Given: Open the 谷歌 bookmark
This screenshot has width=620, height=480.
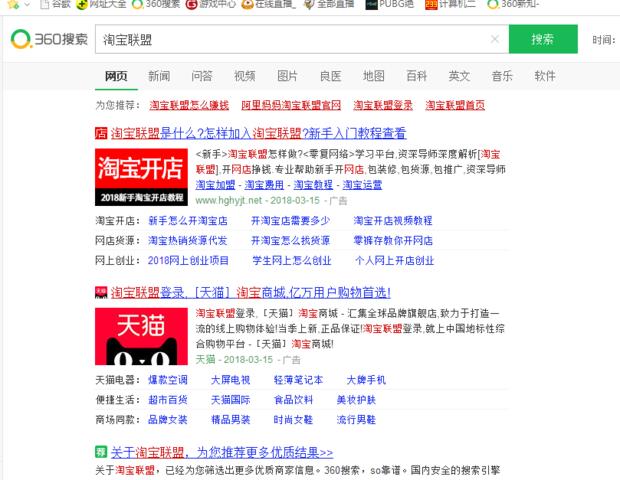Looking at the screenshot, I should tap(56, 4).
